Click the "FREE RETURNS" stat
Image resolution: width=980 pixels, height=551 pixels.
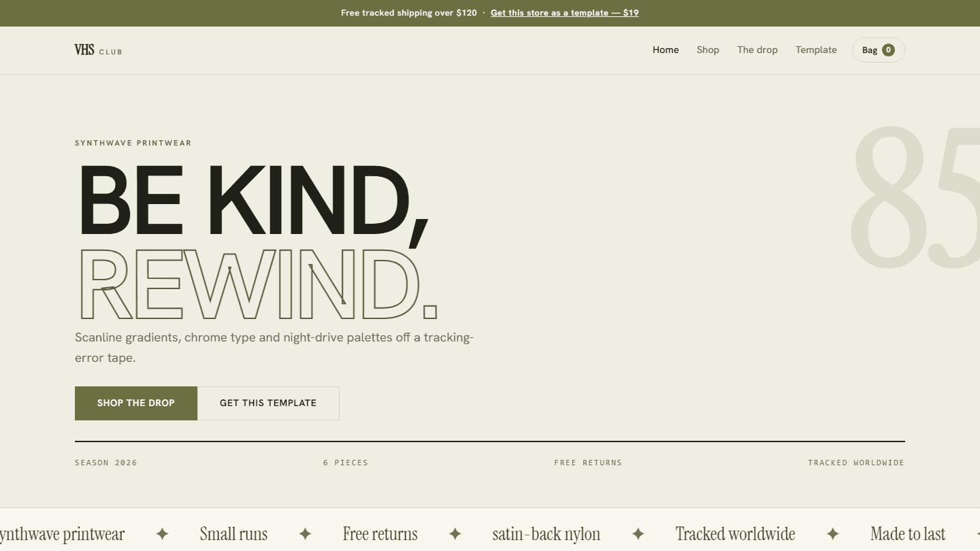coord(588,463)
